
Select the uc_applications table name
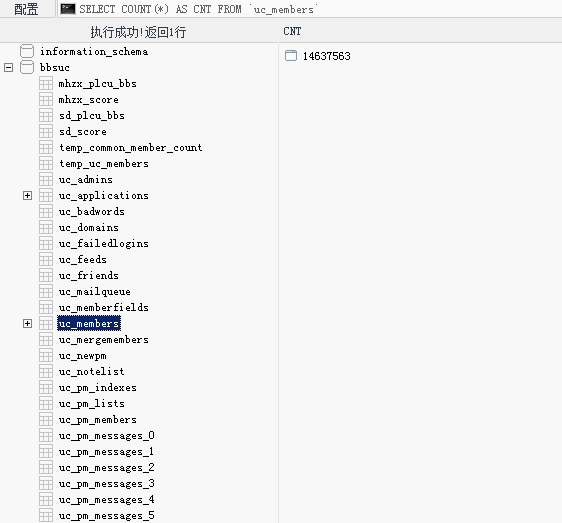pyautogui.click(x=104, y=196)
